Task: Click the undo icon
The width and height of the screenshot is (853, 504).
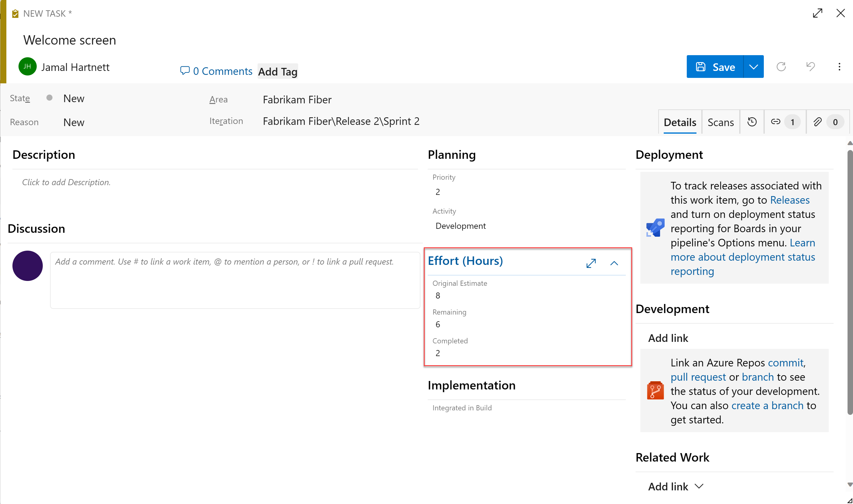Action: tap(810, 67)
